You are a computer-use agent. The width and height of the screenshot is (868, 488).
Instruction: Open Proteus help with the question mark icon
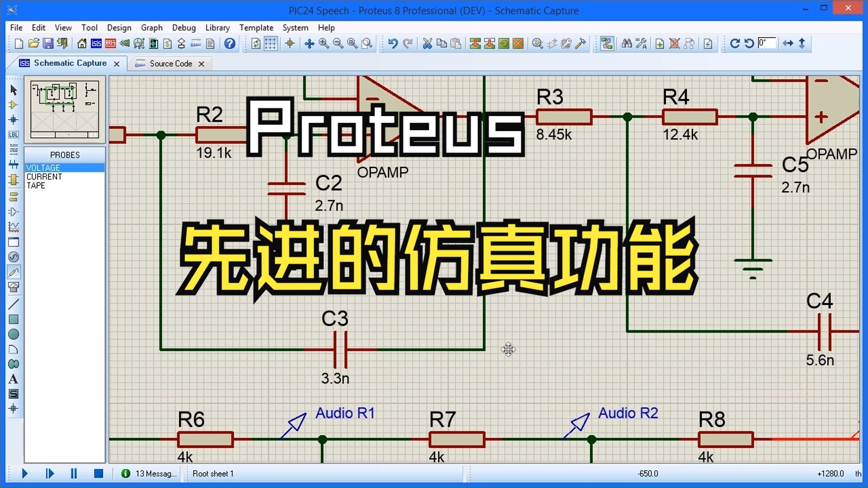[x=230, y=43]
